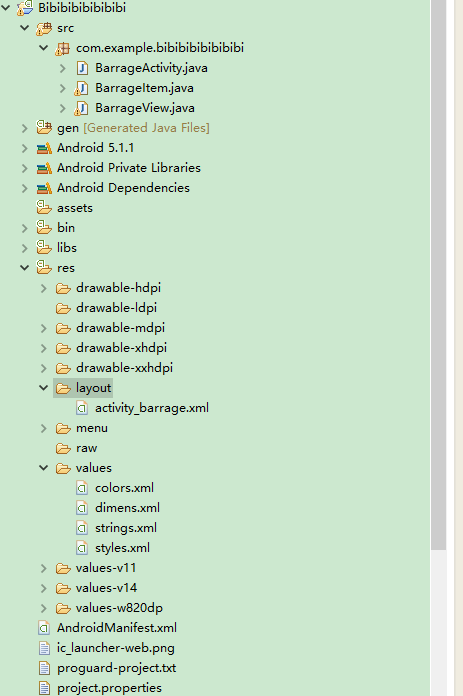Expand the Android 5.1.1 library arrow

[25, 148]
